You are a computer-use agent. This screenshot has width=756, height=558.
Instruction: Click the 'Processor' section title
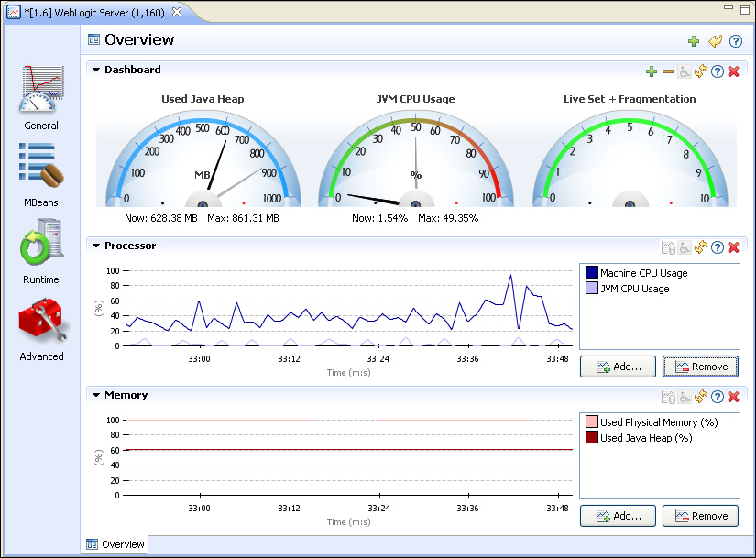(x=130, y=246)
